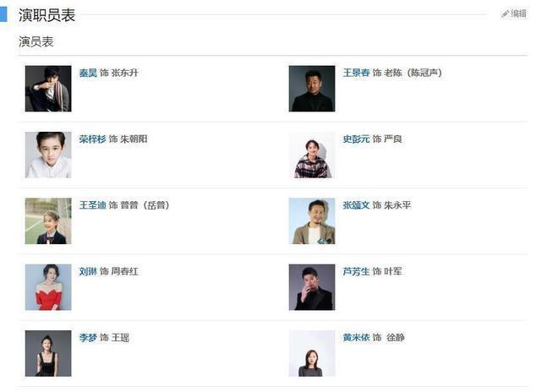This screenshot has height=392, width=541.
Task: Click 张颂文's portrait thumbnail
Action: 312,221
